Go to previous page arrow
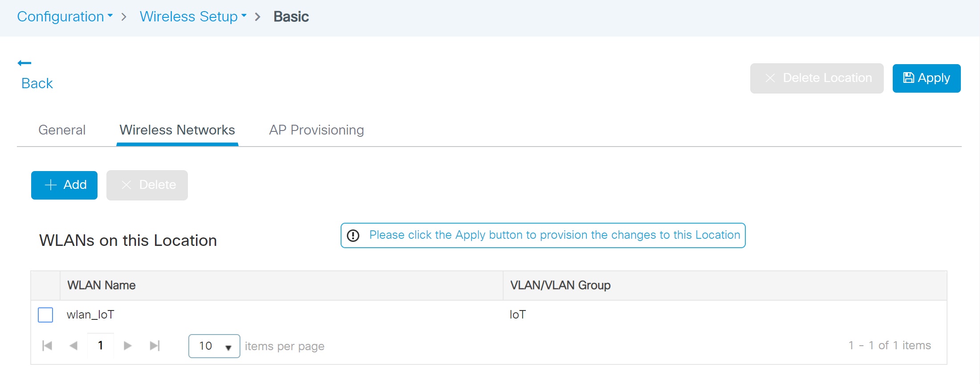 74,346
